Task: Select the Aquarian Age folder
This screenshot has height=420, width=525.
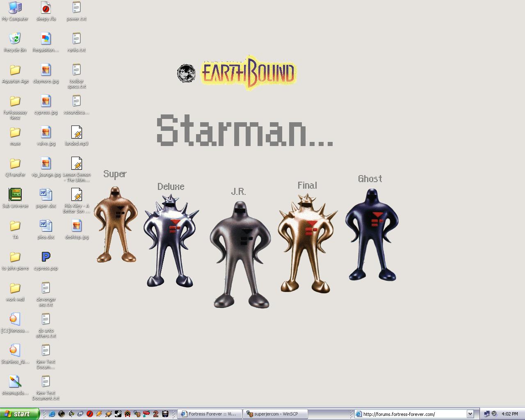Action: click(x=15, y=73)
